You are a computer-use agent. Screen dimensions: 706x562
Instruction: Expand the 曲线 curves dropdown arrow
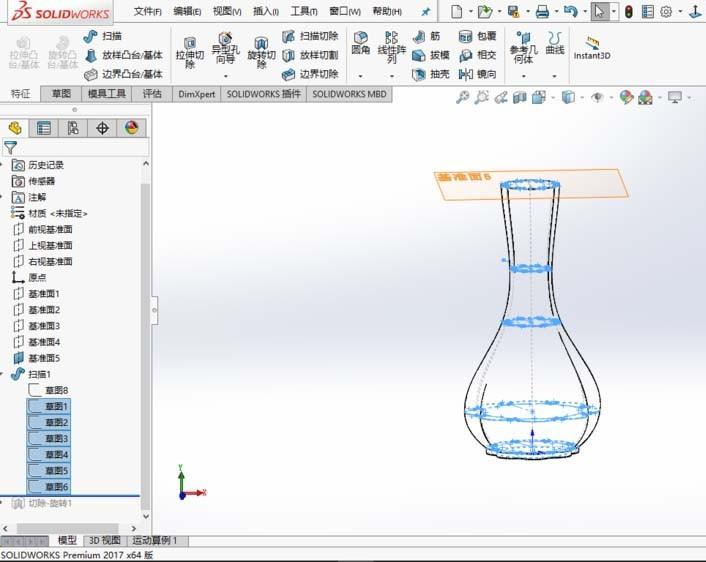pyautogui.click(x=554, y=76)
